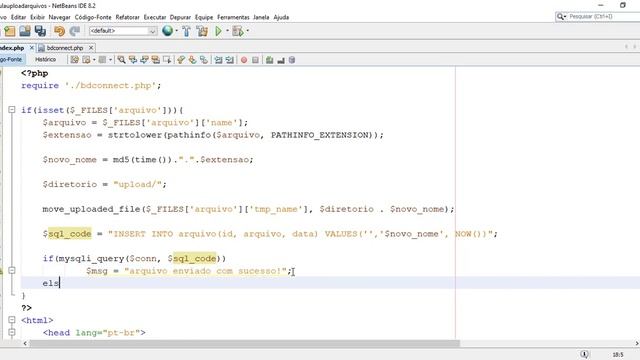Open the Navegar menu

tap(60, 17)
